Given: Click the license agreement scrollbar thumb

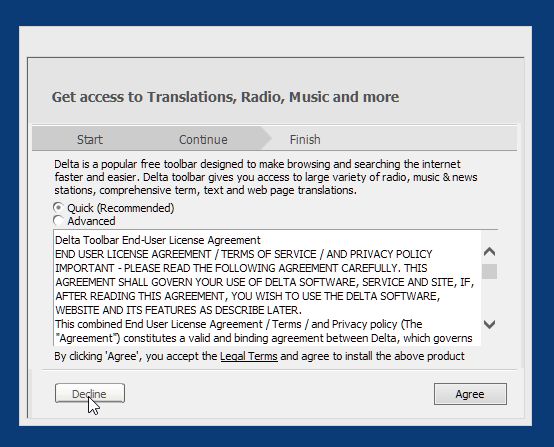Looking at the screenshot, I should 489,271.
